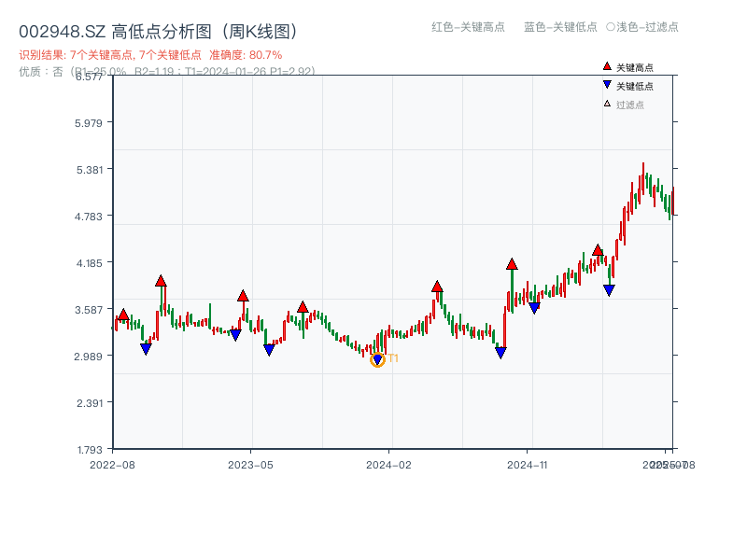Click the orange T1 text label
747x560 pixels.
(x=393, y=358)
